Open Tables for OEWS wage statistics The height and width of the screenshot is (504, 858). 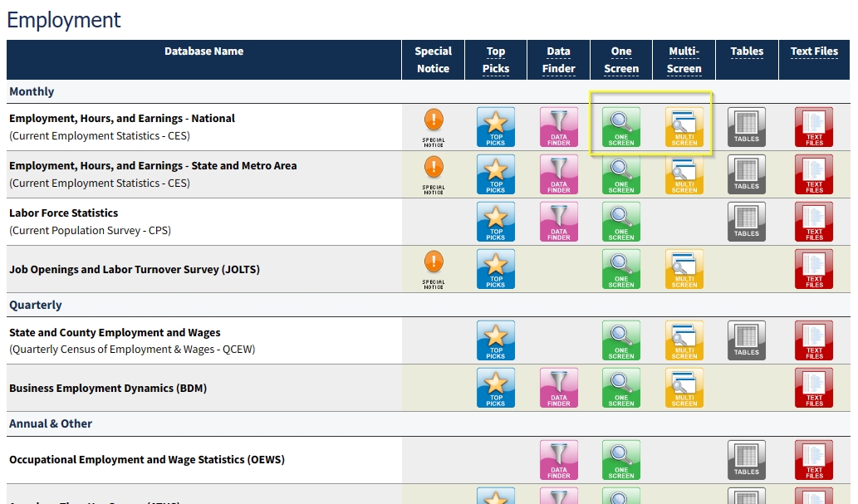tap(747, 459)
